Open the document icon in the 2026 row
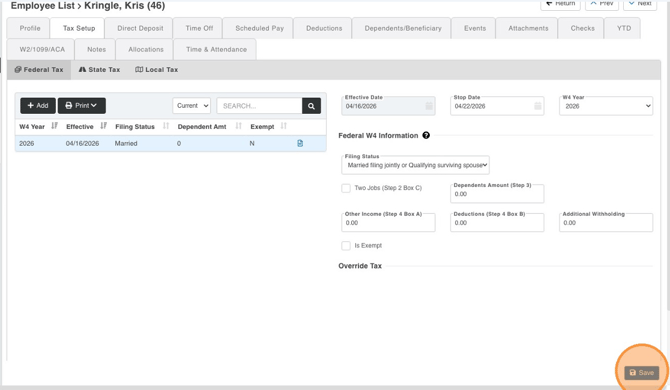Viewport: 670px width, 390px height. [x=300, y=144]
